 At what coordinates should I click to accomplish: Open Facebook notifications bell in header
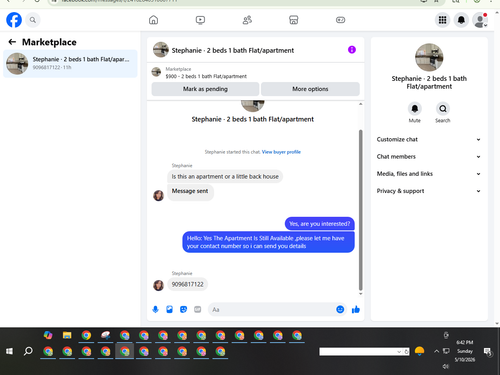[461, 20]
